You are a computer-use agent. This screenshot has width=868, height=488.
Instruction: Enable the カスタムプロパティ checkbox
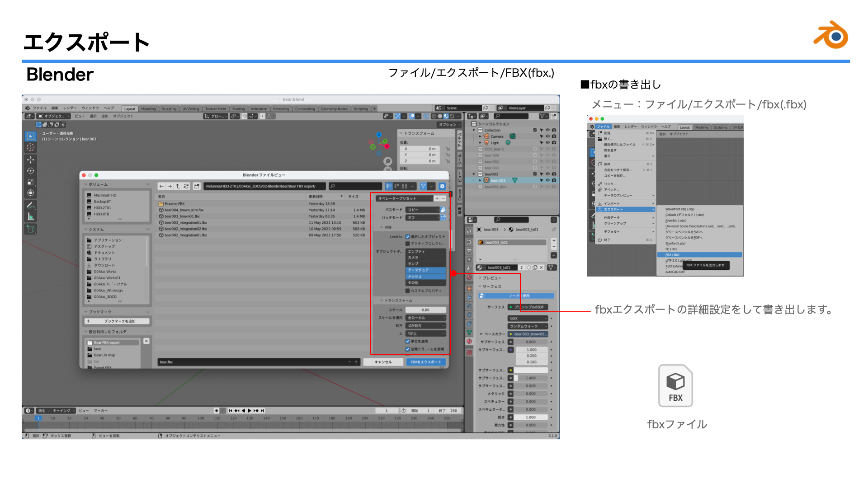click(x=407, y=291)
